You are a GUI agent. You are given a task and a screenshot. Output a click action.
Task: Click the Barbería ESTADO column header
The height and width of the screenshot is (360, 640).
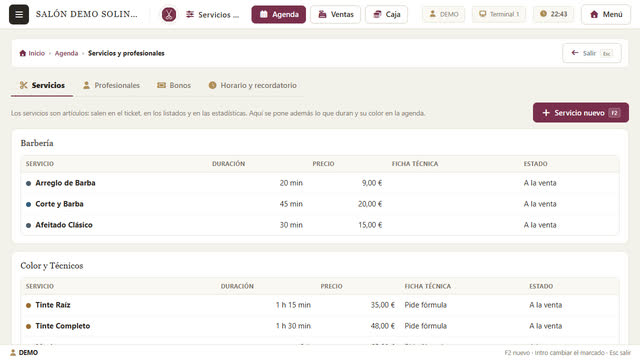[x=536, y=164]
